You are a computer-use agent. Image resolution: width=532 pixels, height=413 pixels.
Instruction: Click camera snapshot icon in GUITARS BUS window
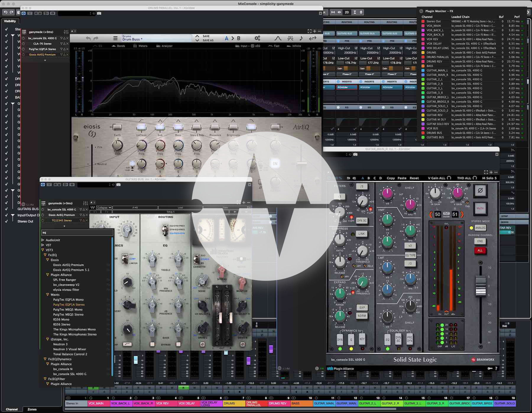(x=119, y=184)
